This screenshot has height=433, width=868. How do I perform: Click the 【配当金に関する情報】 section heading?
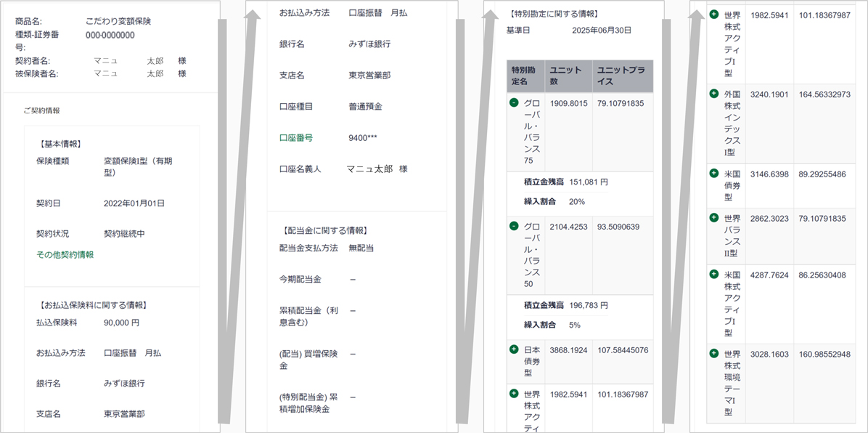[x=324, y=230]
